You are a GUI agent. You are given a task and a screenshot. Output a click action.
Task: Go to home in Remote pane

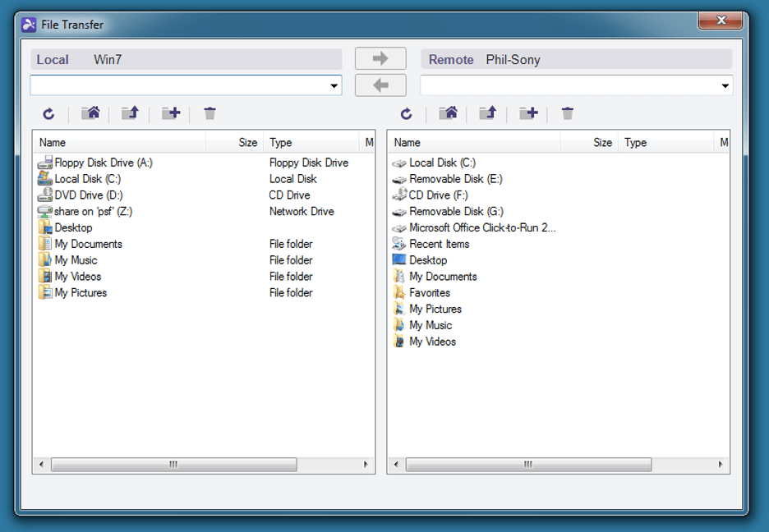pyautogui.click(x=448, y=113)
